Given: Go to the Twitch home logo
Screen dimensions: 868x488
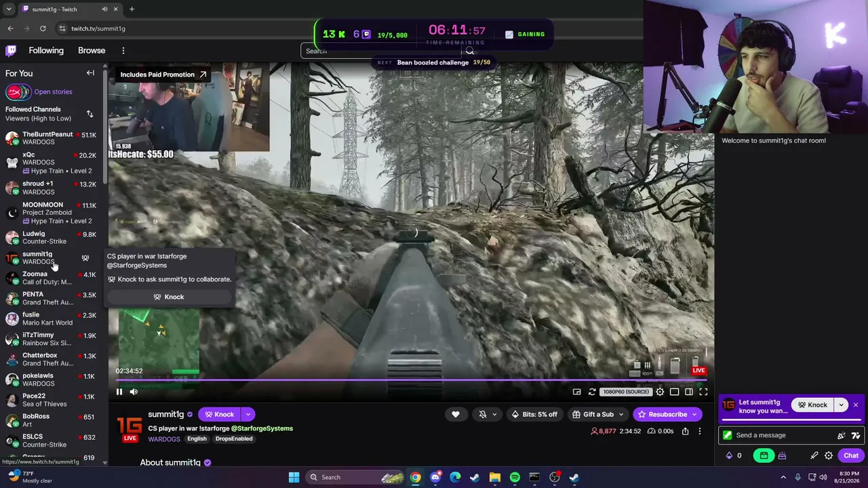Looking at the screenshot, I should click(11, 50).
